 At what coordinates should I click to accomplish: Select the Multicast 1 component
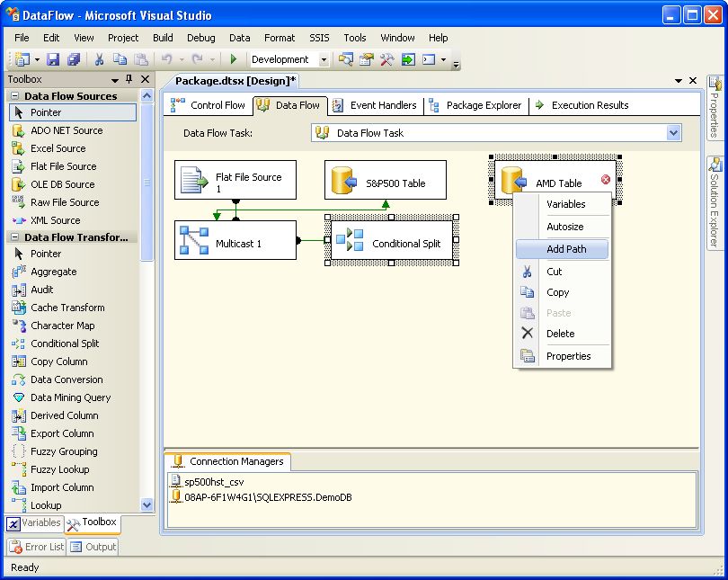[235, 240]
